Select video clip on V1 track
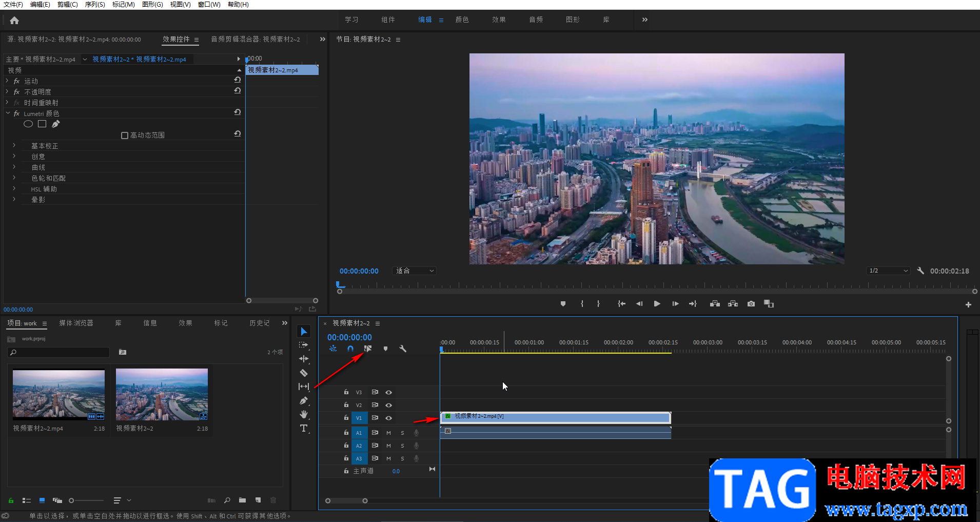980x522 pixels. click(x=556, y=417)
